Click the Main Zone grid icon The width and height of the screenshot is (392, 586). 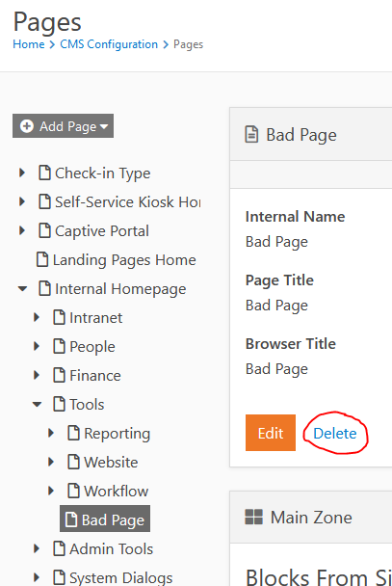253,517
